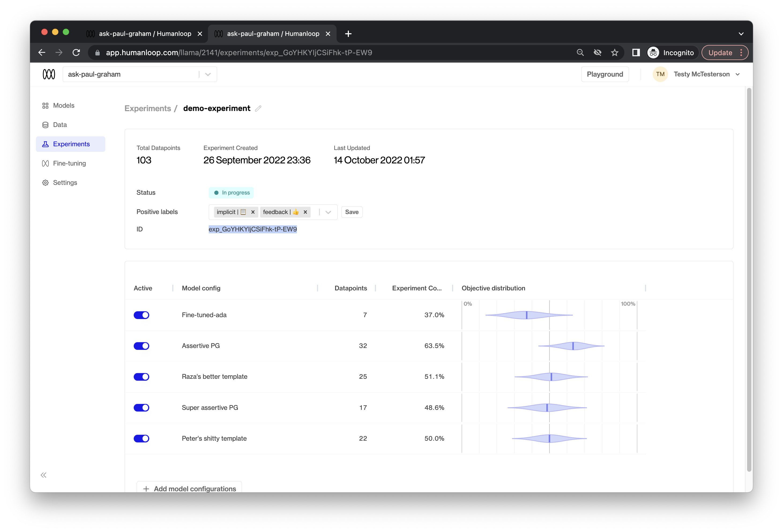
Task: Go to Experiments breadcrumb link
Action: click(x=148, y=108)
